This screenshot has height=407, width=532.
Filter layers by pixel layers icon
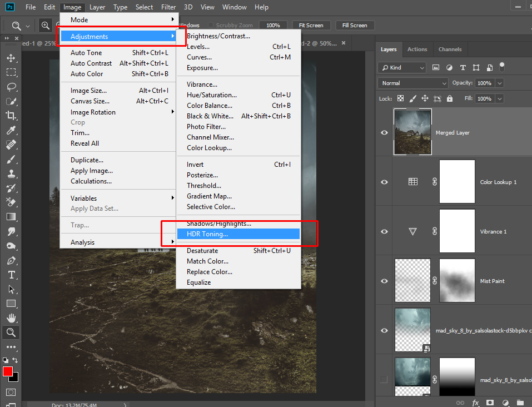click(x=436, y=67)
